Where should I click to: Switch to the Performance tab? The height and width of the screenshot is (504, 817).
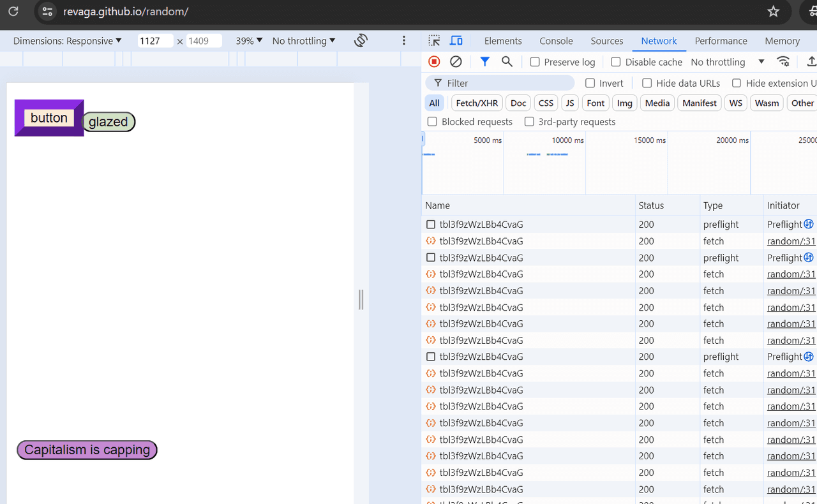[x=721, y=41]
